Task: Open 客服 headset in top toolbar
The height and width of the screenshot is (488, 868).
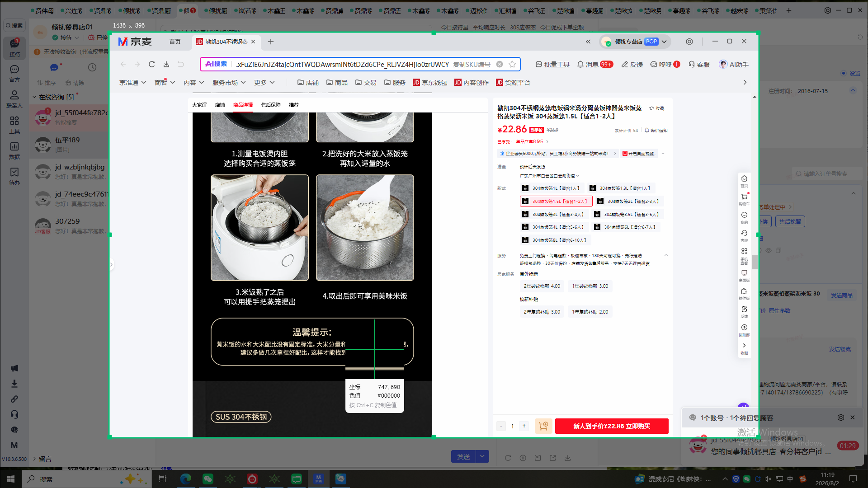Action: point(699,65)
